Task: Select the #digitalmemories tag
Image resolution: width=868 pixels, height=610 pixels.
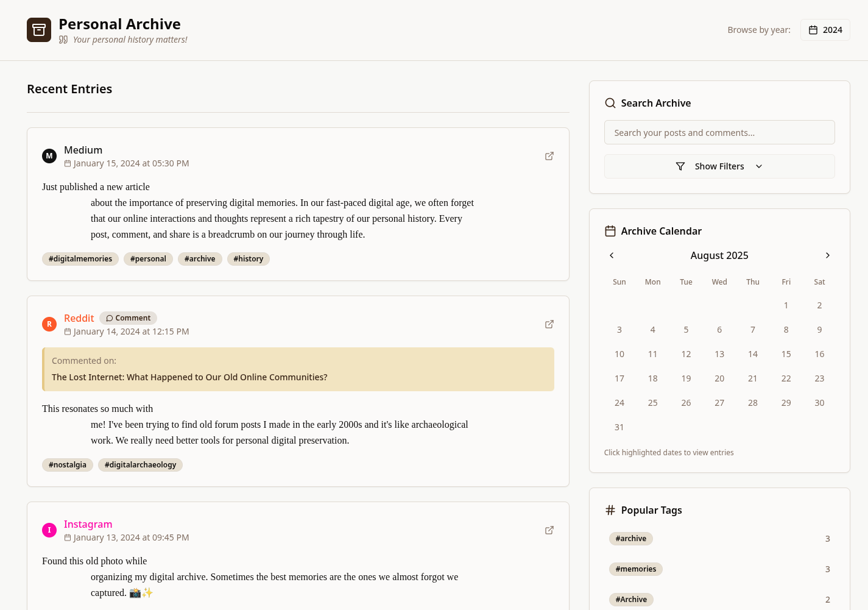Action: pyautogui.click(x=80, y=259)
